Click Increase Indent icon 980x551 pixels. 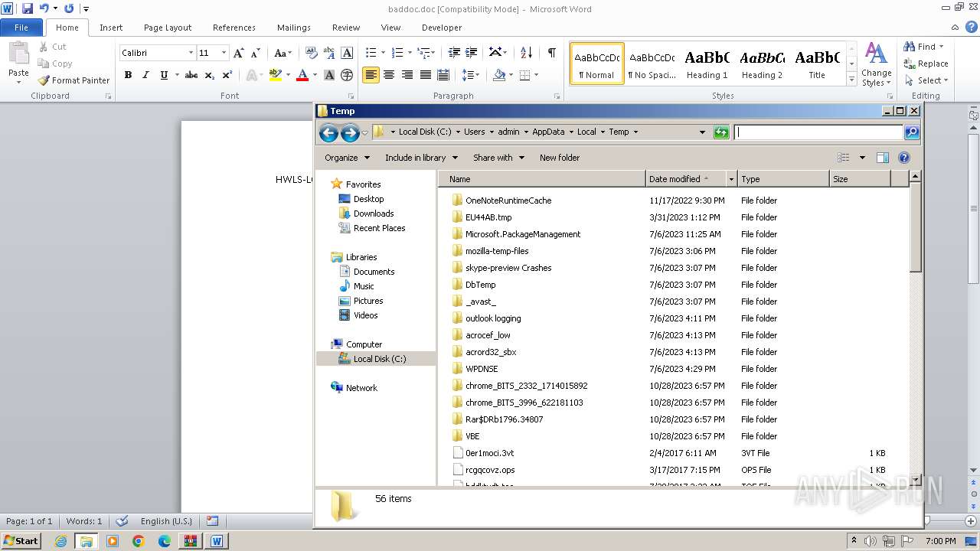point(472,53)
